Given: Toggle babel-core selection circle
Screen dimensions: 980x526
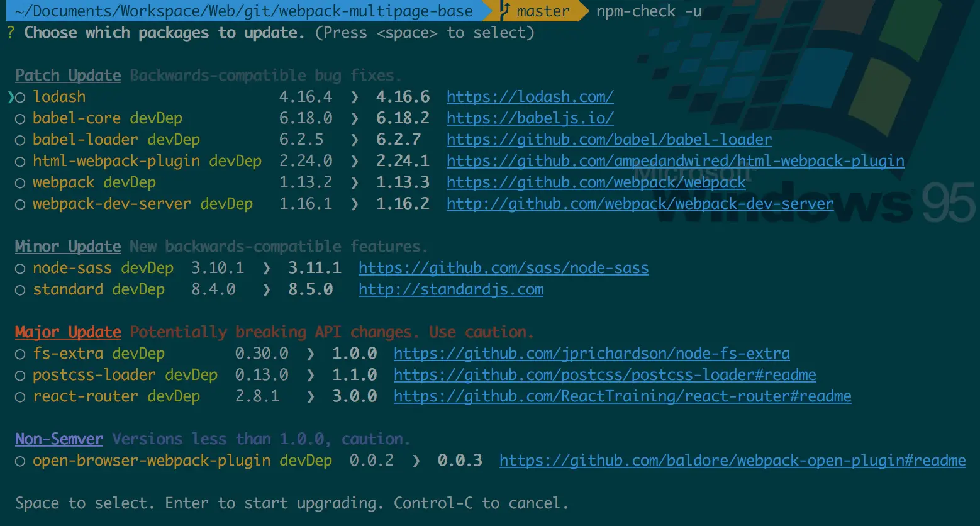Looking at the screenshot, I should tap(20, 118).
